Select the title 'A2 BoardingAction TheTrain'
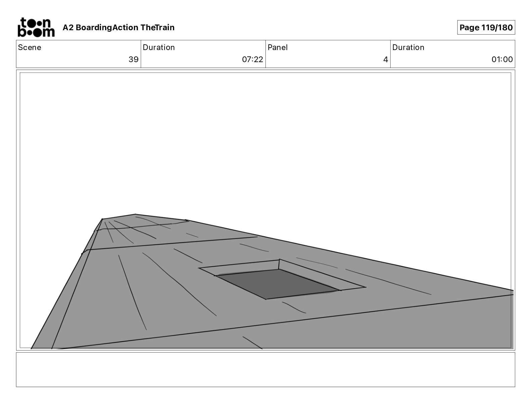The width and height of the screenshot is (532, 411). [x=119, y=28]
